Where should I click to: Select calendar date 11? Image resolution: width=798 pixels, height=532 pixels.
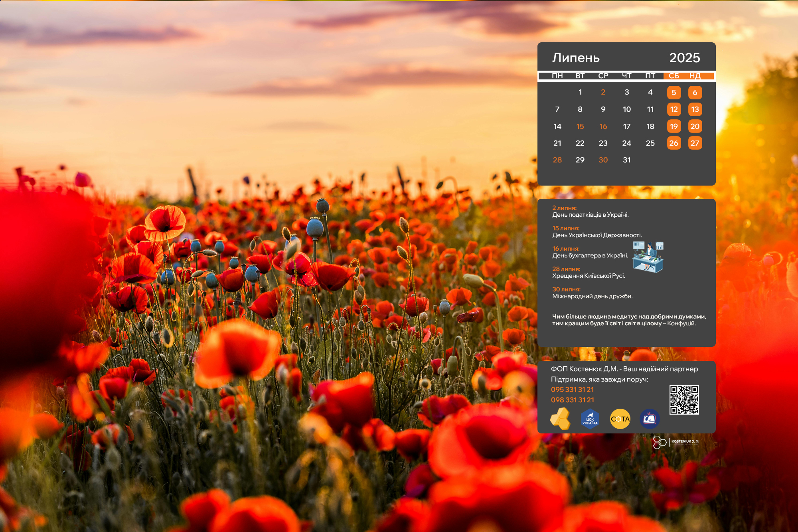point(650,109)
